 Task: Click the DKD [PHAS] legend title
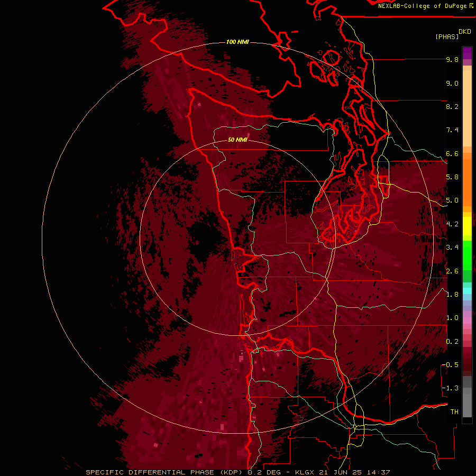click(x=453, y=34)
